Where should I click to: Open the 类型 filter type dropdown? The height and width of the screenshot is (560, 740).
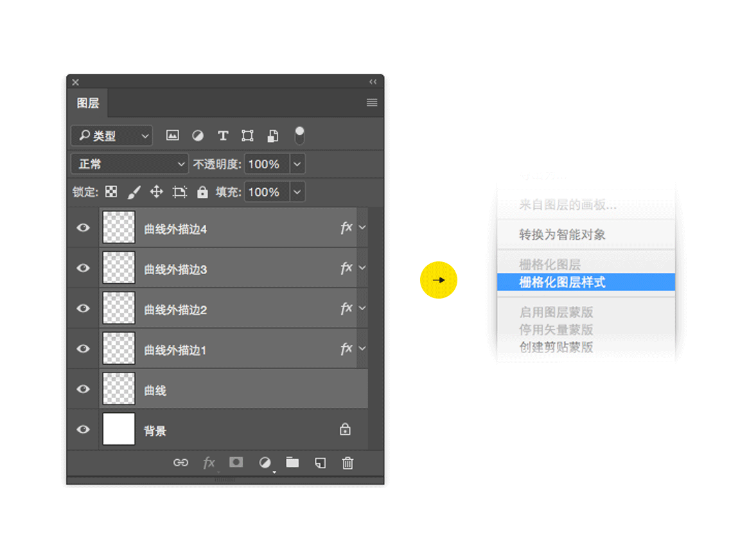coord(112,136)
